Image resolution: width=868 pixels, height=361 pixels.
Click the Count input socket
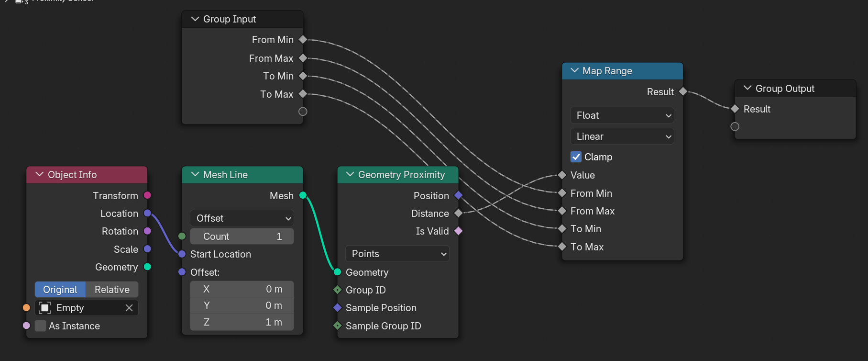[182, 236]
